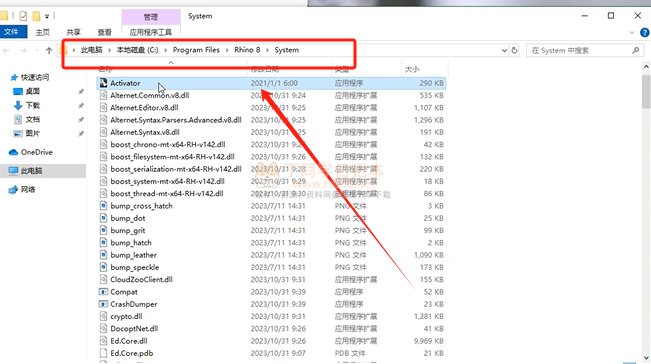The width and height of the screenshot is (651, 364).
Task: Click the search magnifier icon in System search
Action: point(636,50)
